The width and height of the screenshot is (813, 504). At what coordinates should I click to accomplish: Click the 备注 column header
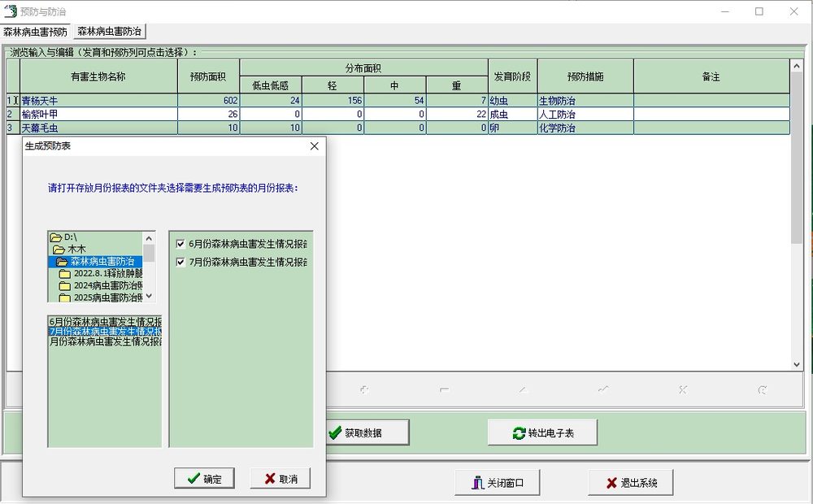click(x=711, y=76)
